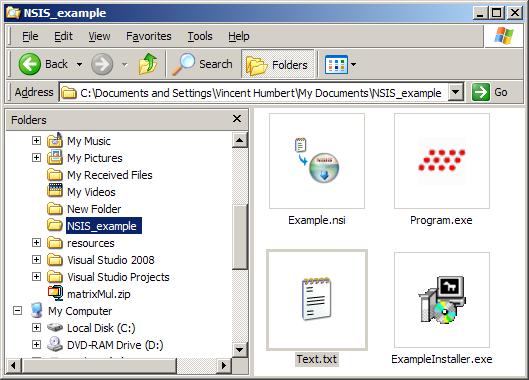The image size is (529, 380).
Task: Click the Views icon in toolbar
Action: click(x=336, y=64)
